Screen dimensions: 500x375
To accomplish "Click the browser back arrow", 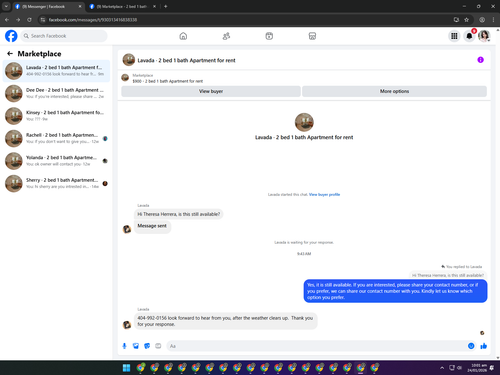I will coord(7,20).
